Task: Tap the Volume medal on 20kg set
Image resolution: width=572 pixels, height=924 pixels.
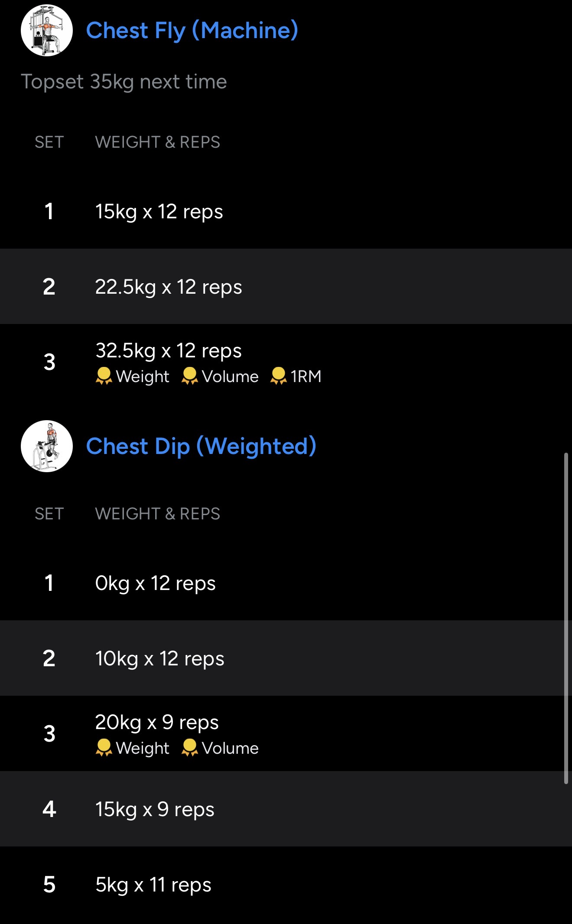Action: [190, 748]
